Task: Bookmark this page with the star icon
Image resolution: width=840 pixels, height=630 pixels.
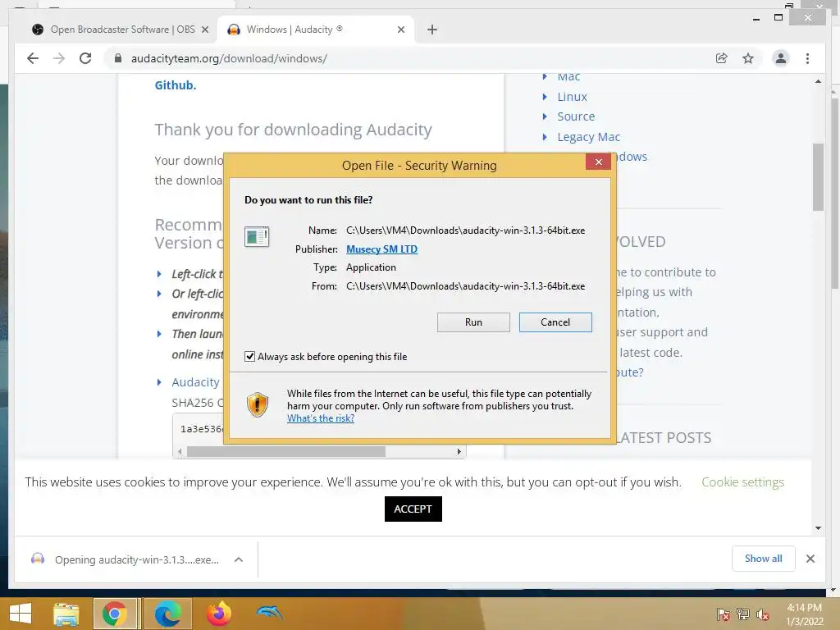Action: pyautogui.click(x=748, y=58)
